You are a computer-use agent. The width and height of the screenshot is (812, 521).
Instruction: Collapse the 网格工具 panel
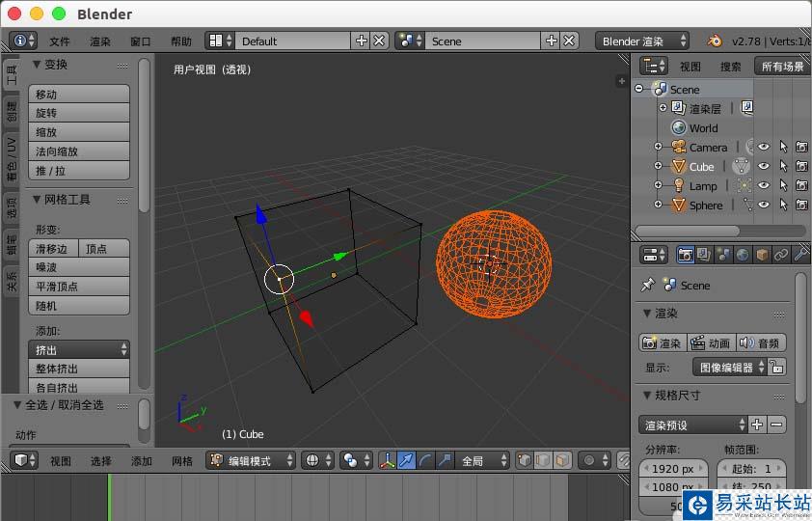click(37, 199)
